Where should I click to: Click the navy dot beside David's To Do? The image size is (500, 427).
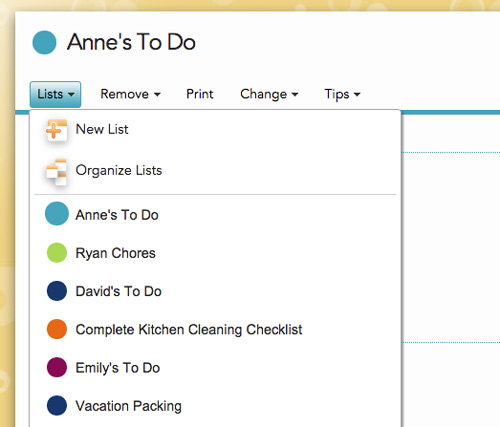[x=57, y=291]
